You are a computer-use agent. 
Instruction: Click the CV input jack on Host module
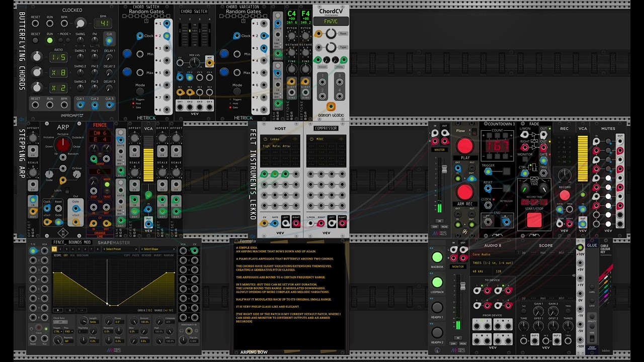[265, 223]
